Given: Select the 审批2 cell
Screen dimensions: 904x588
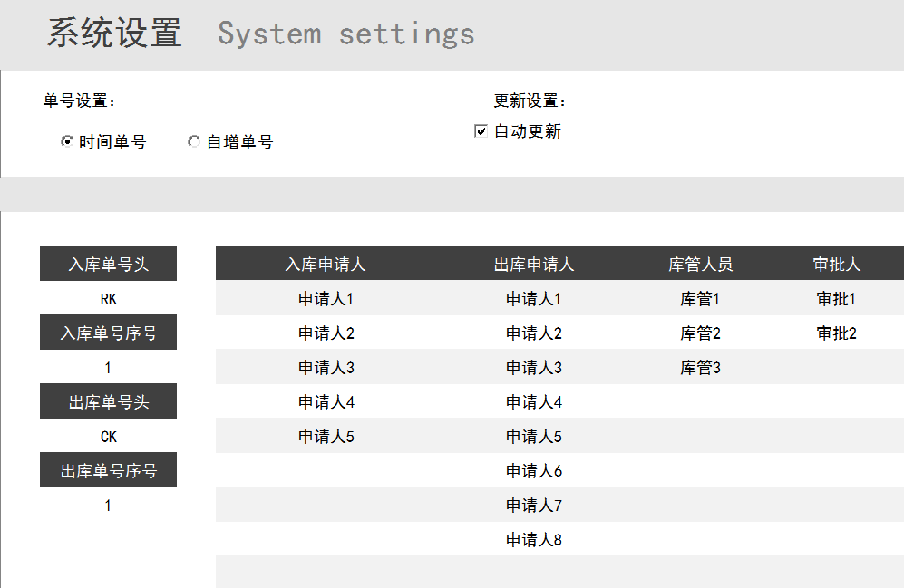Looking at the screenshot, I should [837, 333].
